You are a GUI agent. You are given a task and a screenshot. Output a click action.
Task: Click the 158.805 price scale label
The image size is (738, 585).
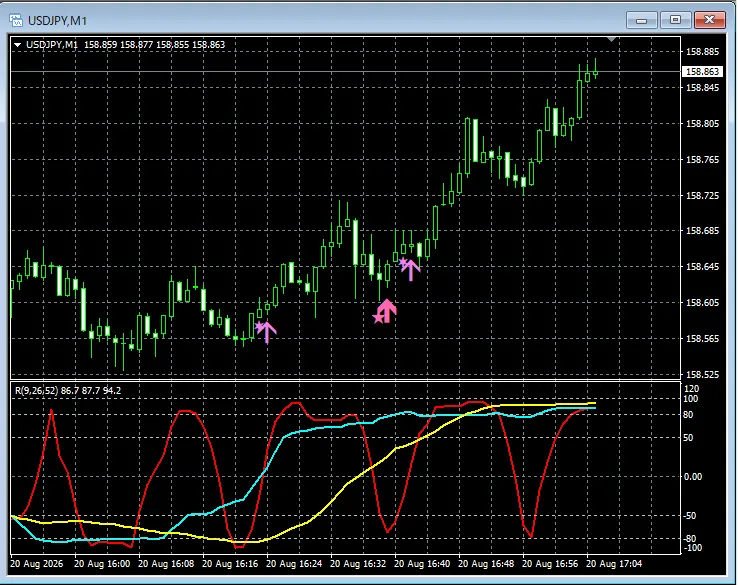point(702,124)
